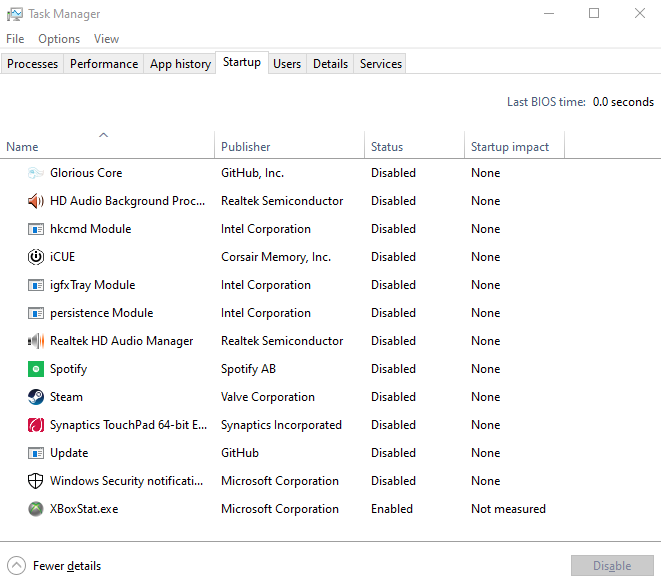Sort by Publisher column header
This screenshot has height=588, width=661.
point(246,147)
